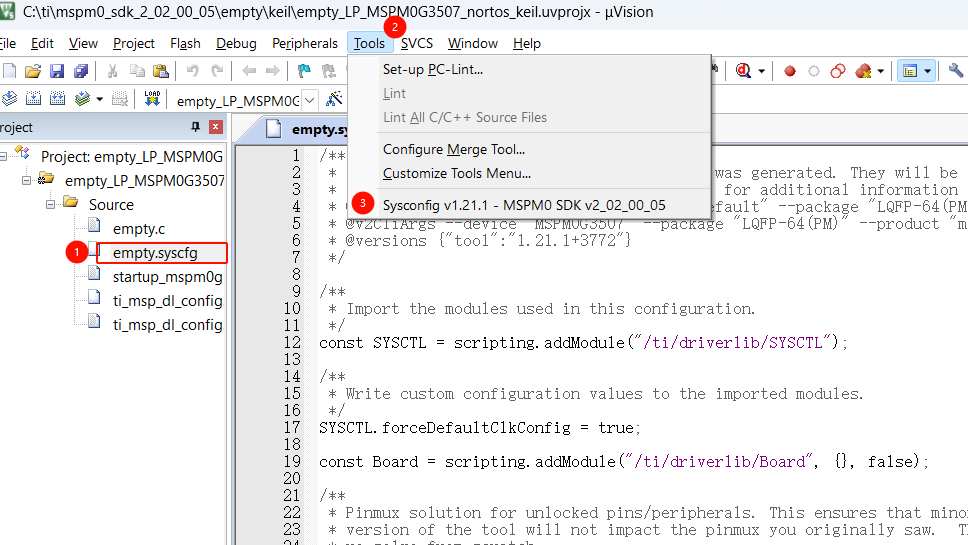Click the Kill all breakpoints icon
Image resolution: width=968 pixels, height=545 pixels.
(x=862, y=71)
